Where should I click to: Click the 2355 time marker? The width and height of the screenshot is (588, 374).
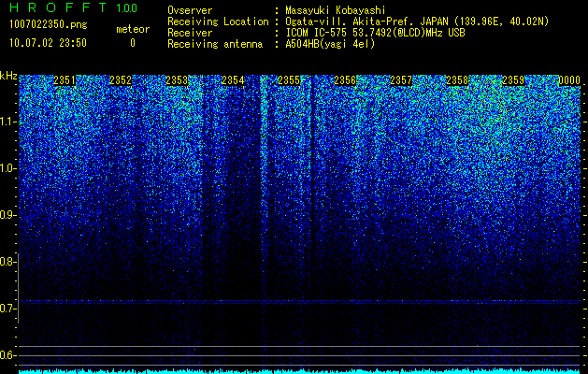click(x=289, y=80)
